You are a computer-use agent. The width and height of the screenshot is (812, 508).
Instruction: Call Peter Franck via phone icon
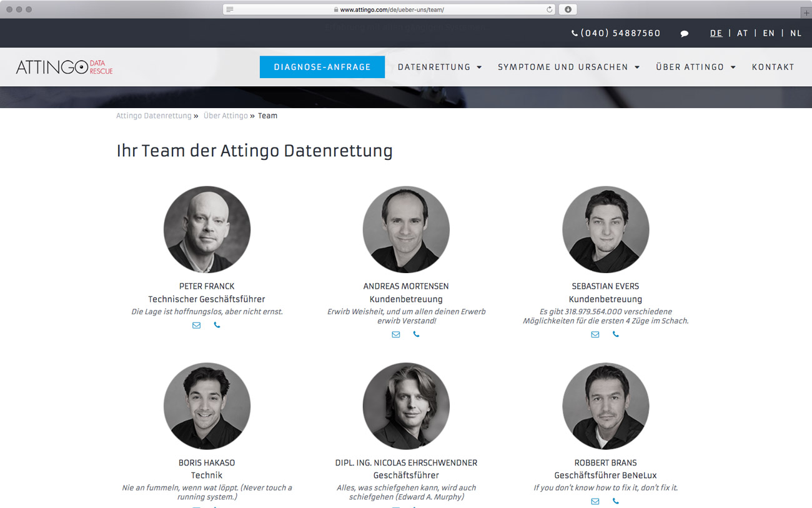217,325
